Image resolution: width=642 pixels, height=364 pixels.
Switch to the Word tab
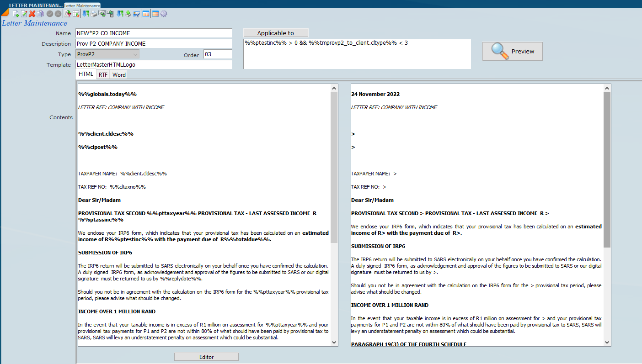coord(119,74)
